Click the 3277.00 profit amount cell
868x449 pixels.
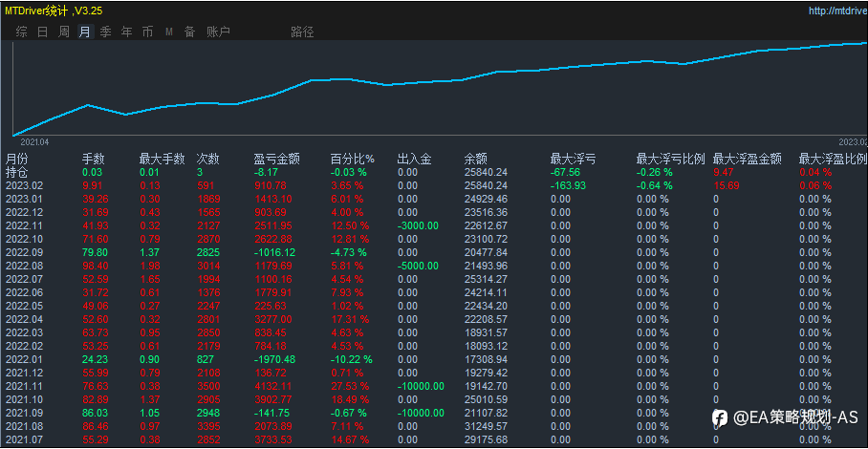pyautogui.click(x=271, y=319)
